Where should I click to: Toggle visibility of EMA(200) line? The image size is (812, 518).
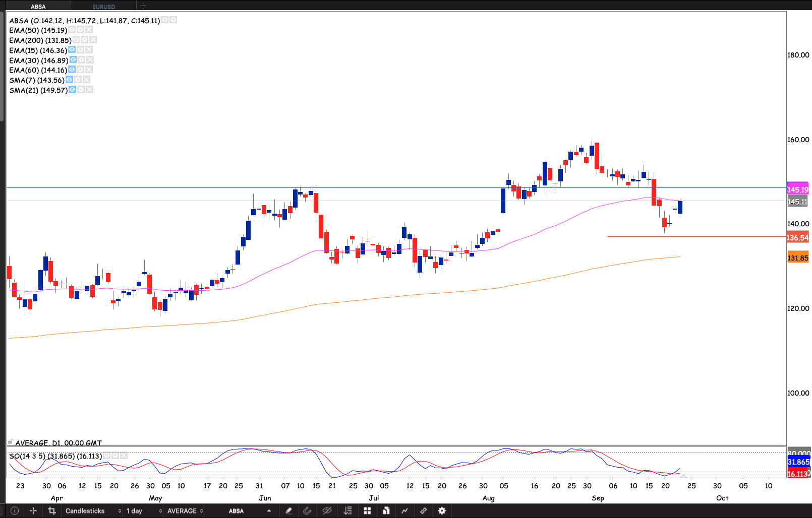(x=76, y=40)
